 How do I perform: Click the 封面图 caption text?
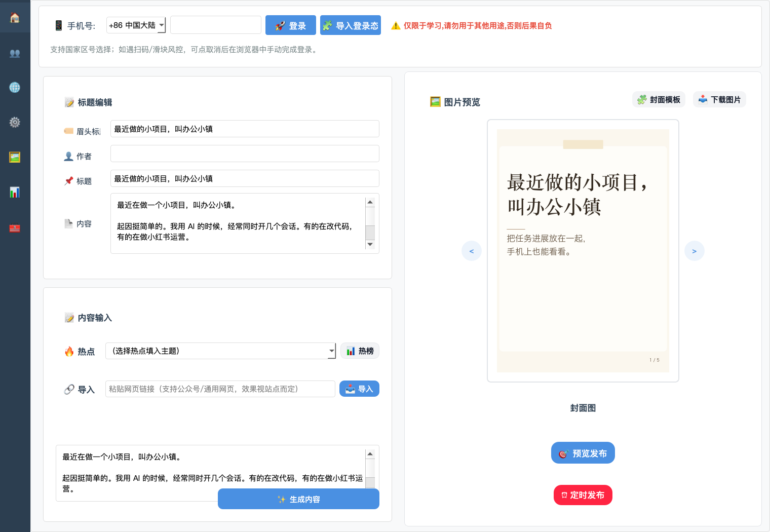(583, 408)
